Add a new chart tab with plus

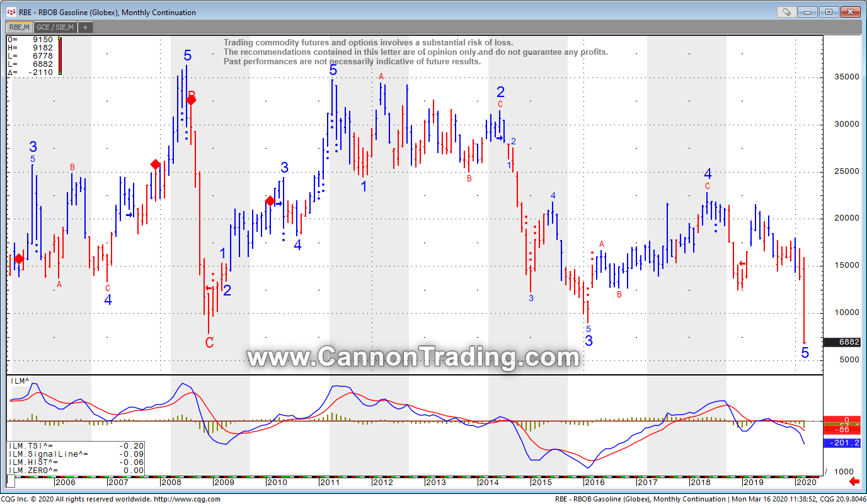85,27
